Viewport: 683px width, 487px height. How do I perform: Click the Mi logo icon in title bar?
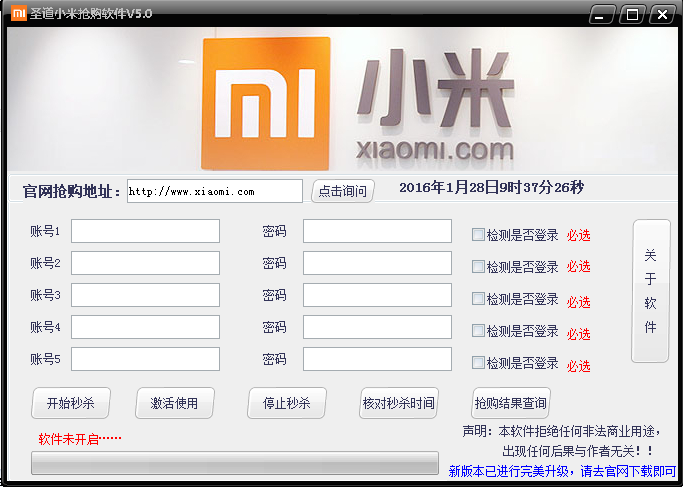point(19,13)
